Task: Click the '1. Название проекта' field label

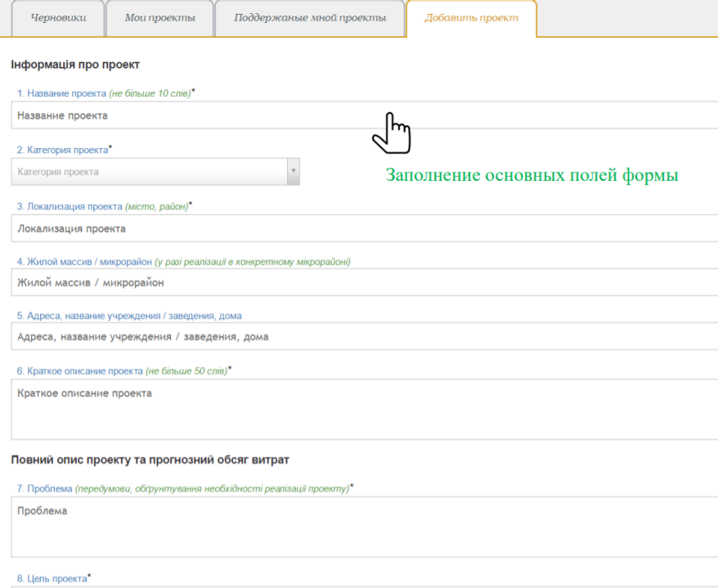Action: [x=62, y=93]
